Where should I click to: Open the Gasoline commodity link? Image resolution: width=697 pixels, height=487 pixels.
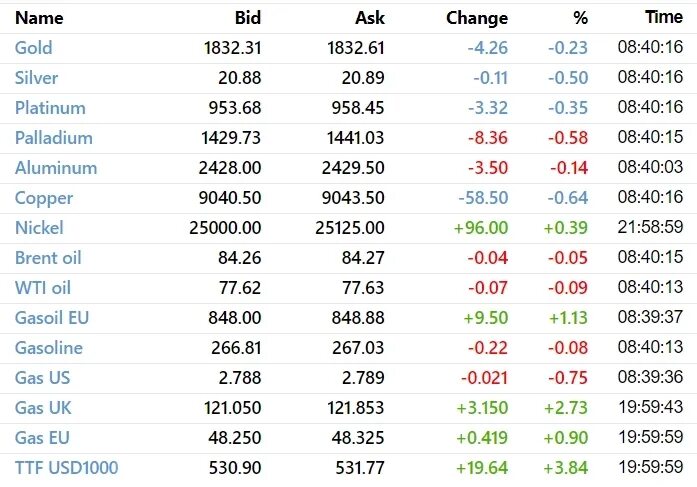(x=49, y=348)
